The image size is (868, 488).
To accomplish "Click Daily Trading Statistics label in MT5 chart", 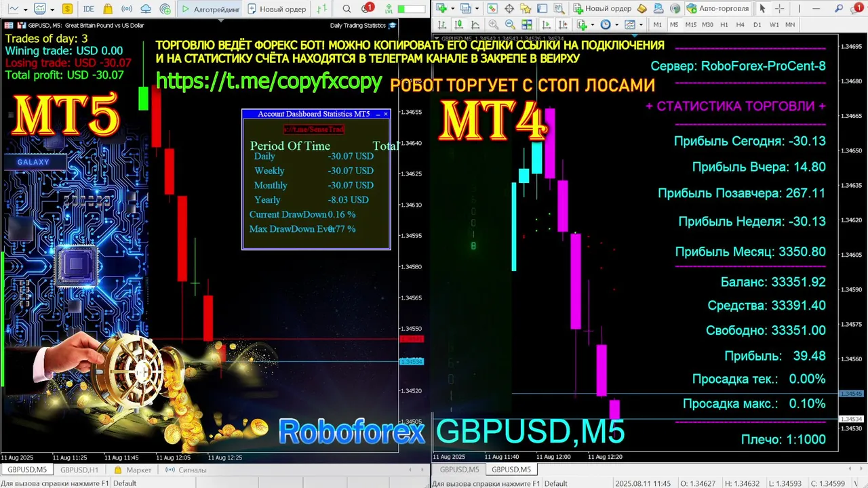I will pyautogui.click(x=357, y=25).
